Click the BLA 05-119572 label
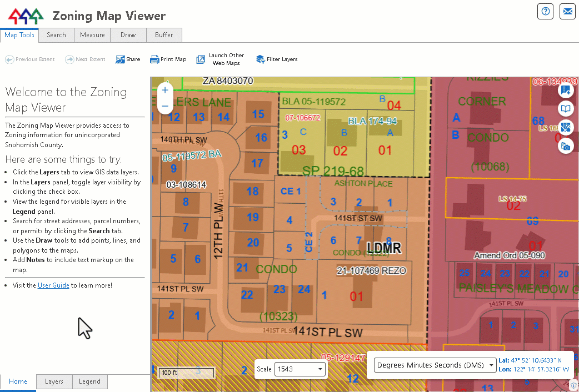Image resolution: width=579 pixels, height=392 pixels. coord(314,101)
